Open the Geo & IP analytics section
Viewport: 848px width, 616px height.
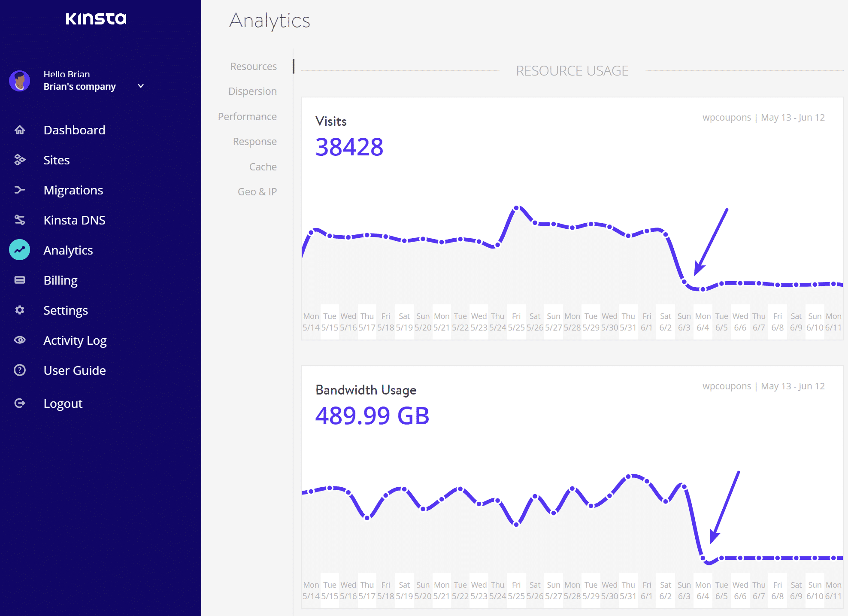(x=257, y=191)
